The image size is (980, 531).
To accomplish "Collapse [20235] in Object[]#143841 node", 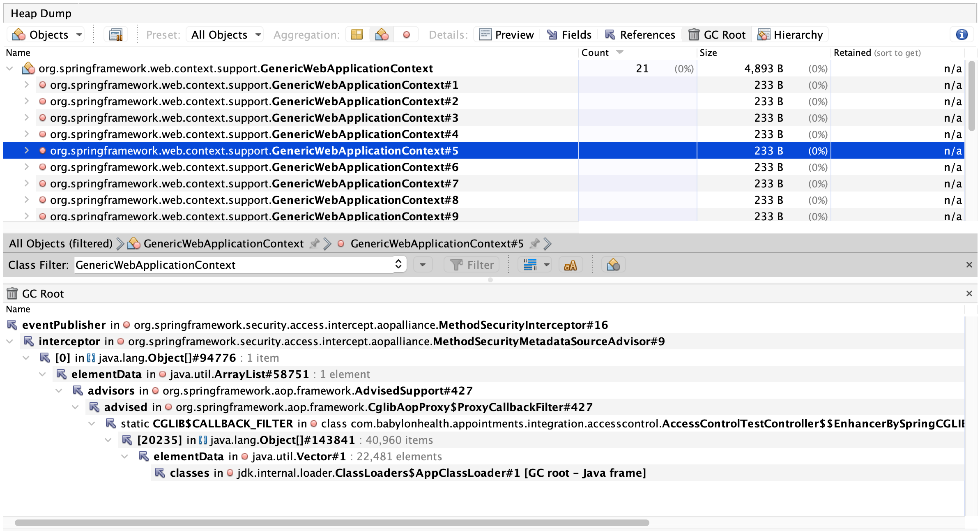I will click(108, 440).
